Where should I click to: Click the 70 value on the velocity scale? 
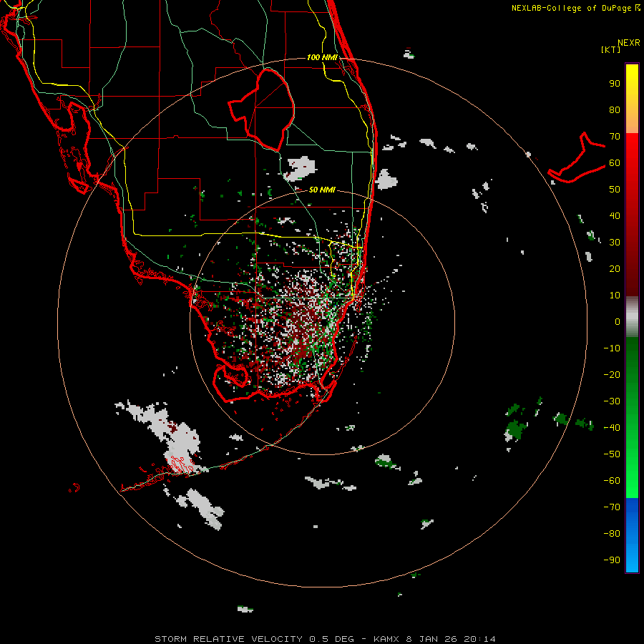click(615, 137)
